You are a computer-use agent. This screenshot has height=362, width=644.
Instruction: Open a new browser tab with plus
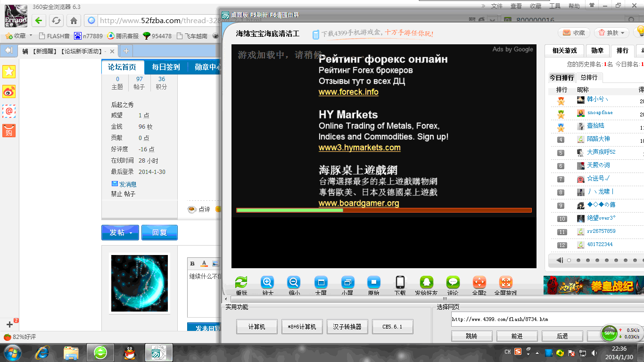(126, 51)
